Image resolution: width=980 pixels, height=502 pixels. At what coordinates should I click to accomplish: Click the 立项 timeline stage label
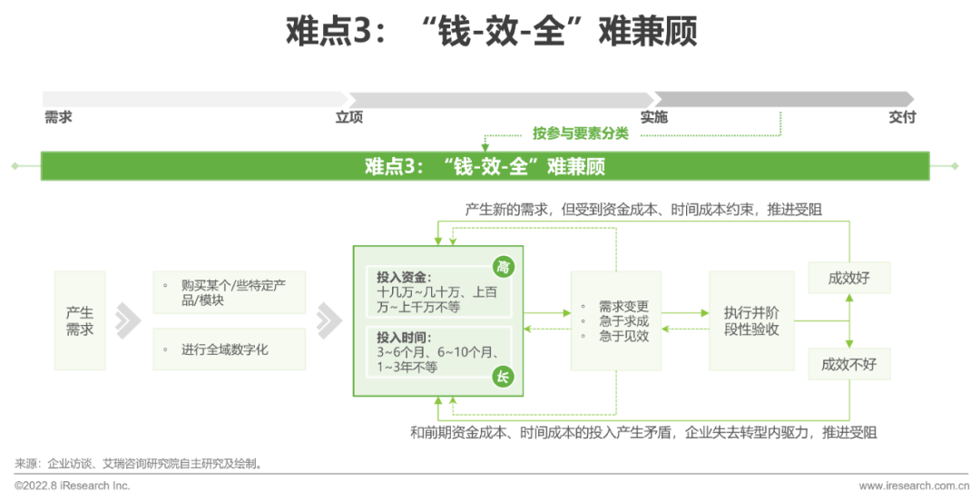(x=349, y=117)
